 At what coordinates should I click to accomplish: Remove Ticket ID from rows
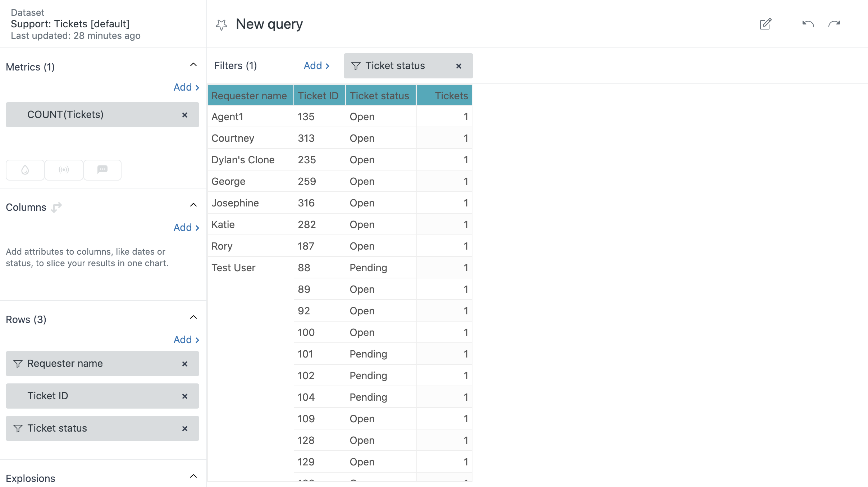(x=185, y=396)
